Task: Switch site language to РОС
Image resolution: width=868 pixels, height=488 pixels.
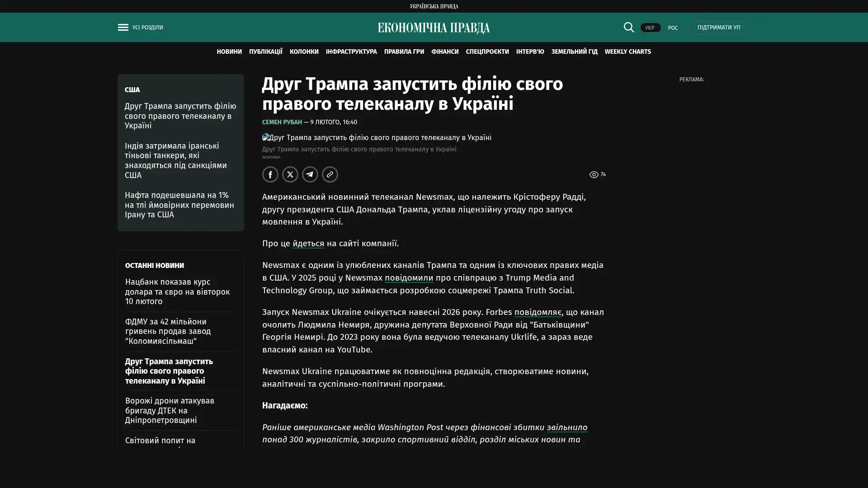Action: (x=673, y=28)
